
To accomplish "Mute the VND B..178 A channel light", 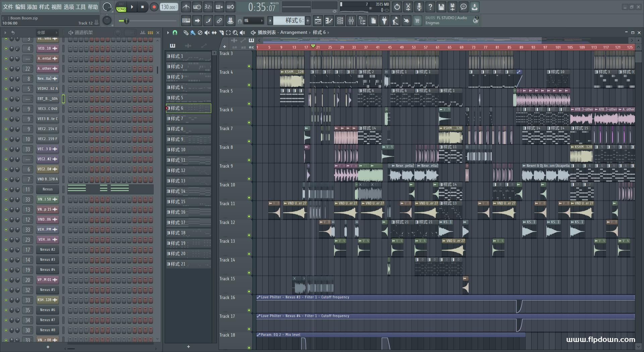I will tap(6, 179).
